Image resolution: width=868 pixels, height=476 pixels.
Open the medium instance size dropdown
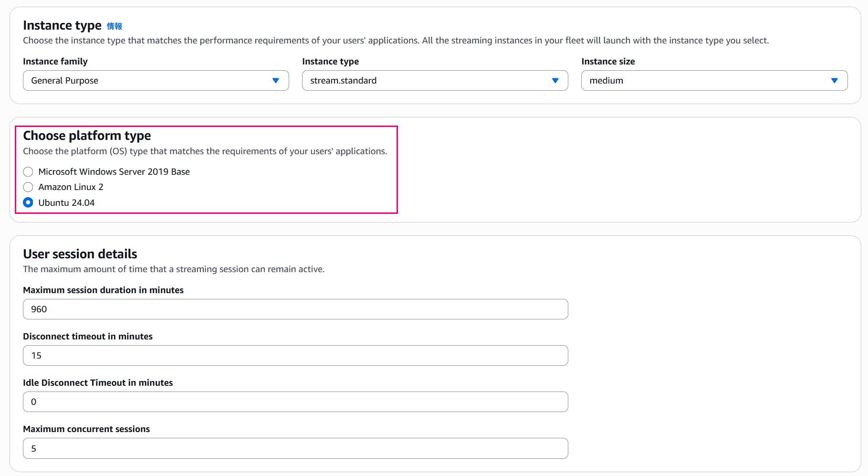click(x=714, y=80)
